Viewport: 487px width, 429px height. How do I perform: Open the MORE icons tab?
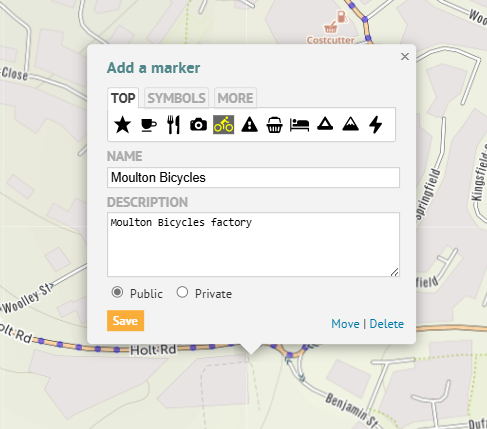[235, 98]
